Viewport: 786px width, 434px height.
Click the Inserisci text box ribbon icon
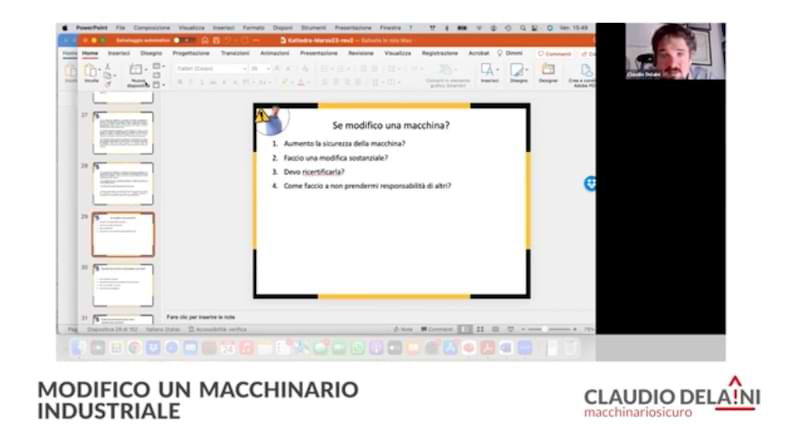(x=487, y=70)
